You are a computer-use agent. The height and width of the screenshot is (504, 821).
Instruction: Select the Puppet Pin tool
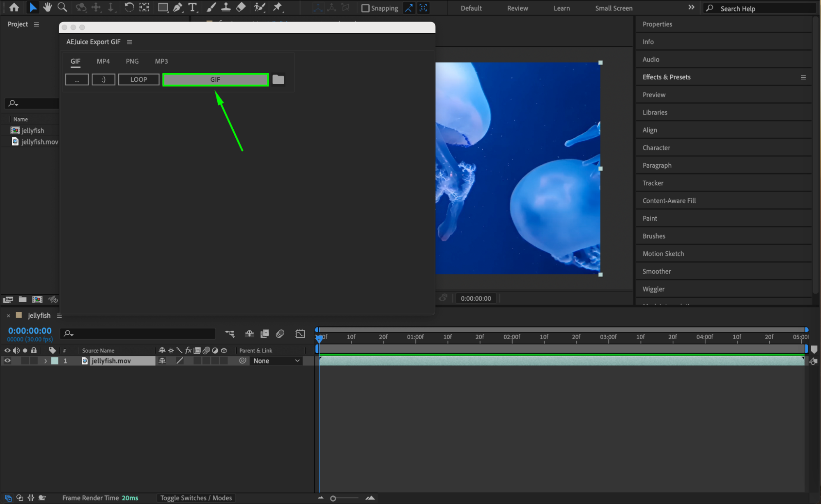pos(278,7)
